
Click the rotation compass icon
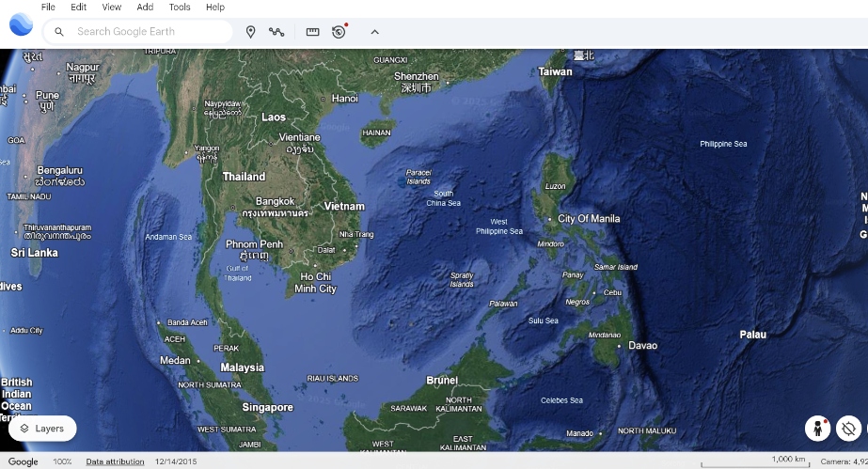(848, 429)
